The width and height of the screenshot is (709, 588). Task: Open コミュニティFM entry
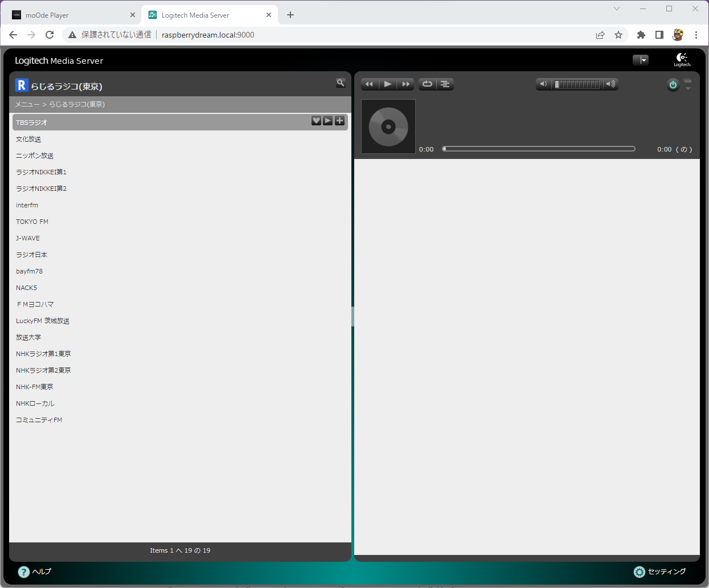pos(180,420)
